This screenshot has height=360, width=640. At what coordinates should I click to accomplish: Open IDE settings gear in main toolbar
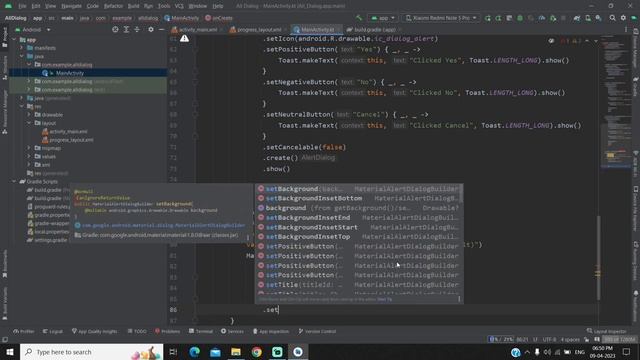click(623, 18)
